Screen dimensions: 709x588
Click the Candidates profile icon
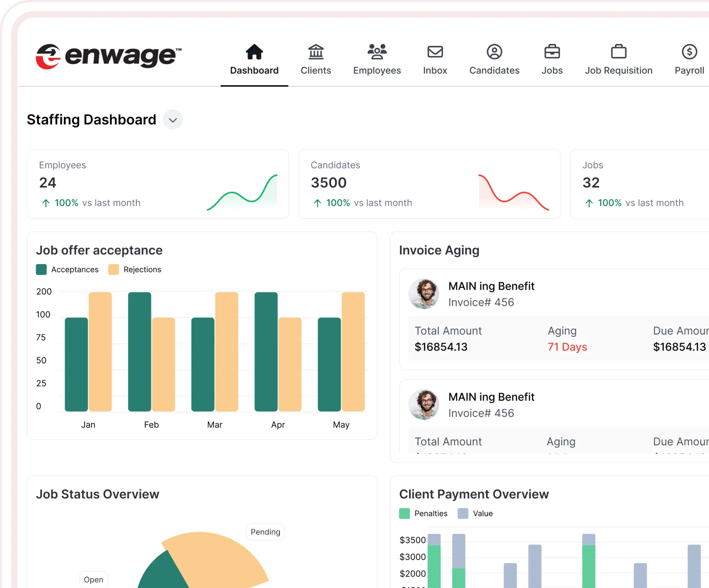pyautogui.click(x=494, y=52)
